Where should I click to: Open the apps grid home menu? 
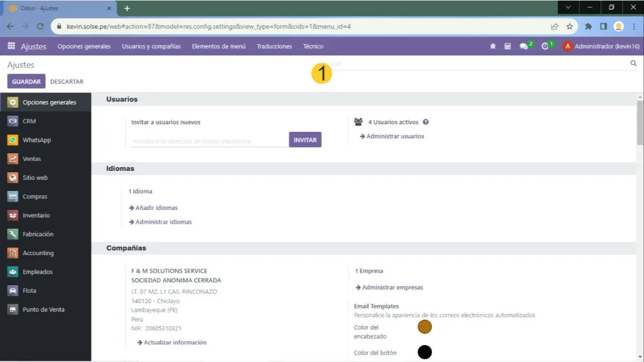11,47
